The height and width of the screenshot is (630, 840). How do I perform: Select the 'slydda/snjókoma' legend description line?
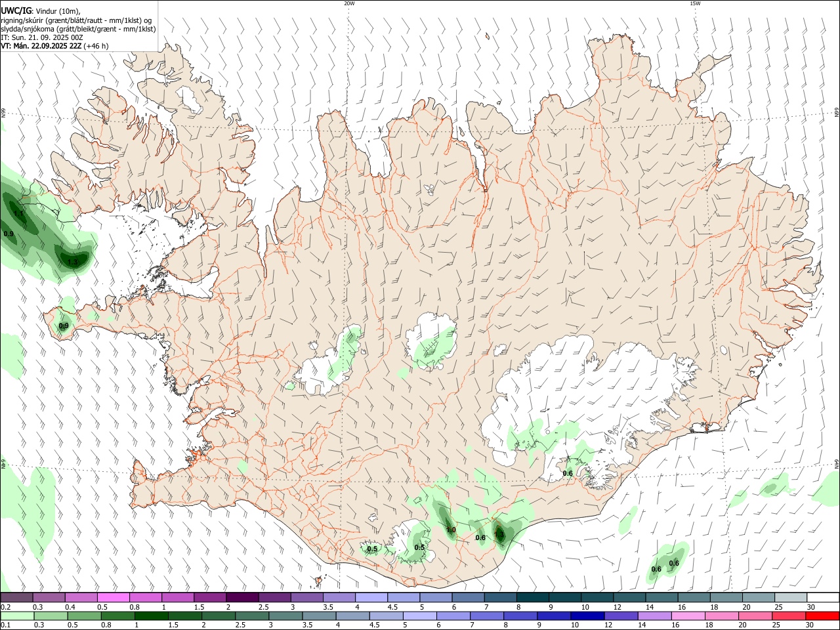click(x=78, y=29)
